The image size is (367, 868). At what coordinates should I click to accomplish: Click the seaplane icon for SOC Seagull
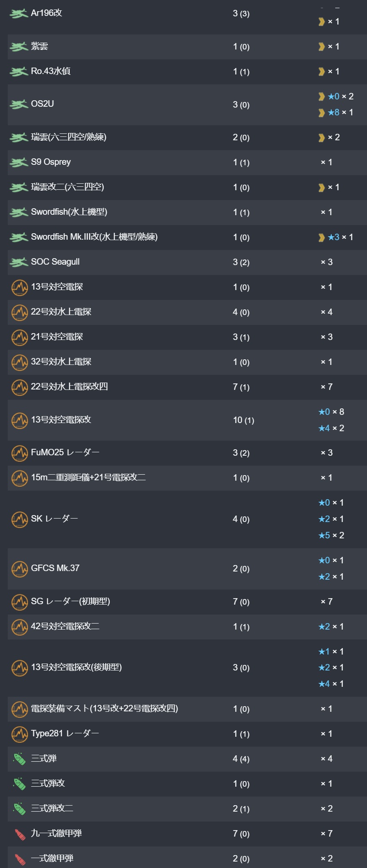pos(19,262)
